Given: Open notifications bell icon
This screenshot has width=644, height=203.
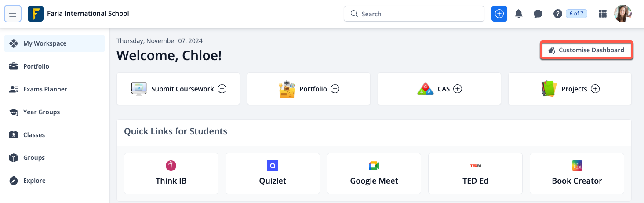Looking at the screenshot, I should click(519, 14).
